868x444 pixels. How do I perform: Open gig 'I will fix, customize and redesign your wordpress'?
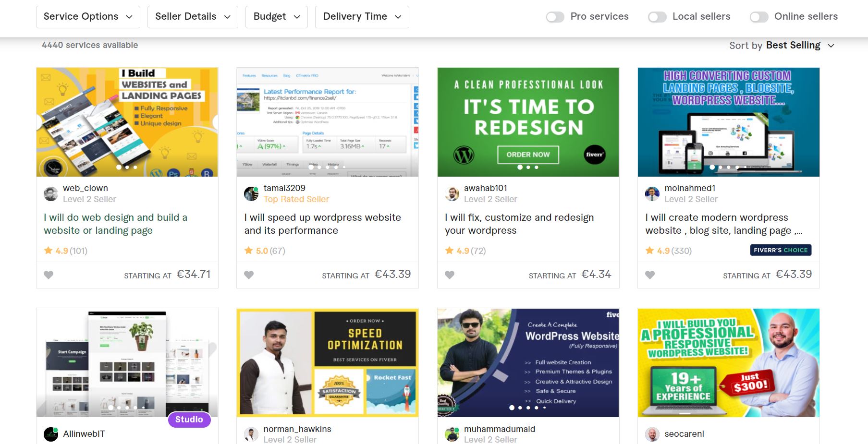click(519, 224)
